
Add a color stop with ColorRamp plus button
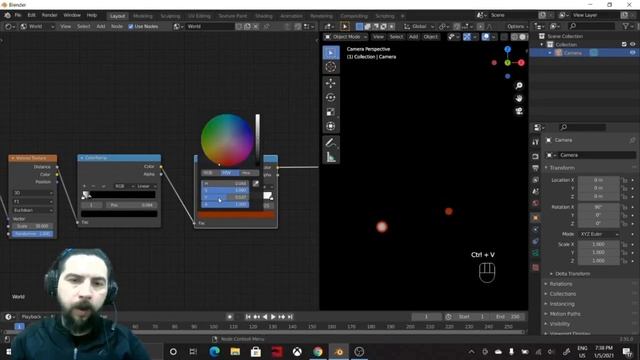pos(84,186)
